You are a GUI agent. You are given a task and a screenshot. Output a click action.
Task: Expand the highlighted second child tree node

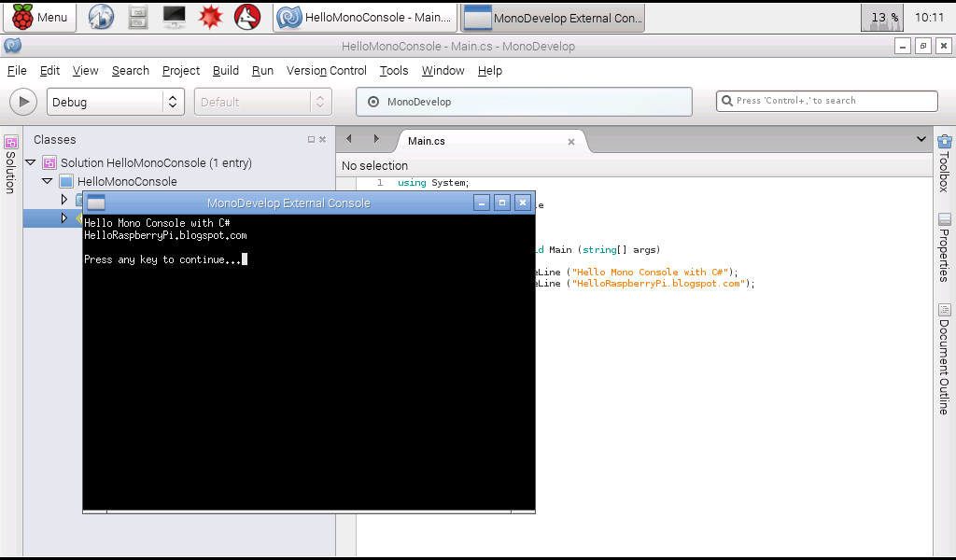pyautogui.click(x=64, y=217)
